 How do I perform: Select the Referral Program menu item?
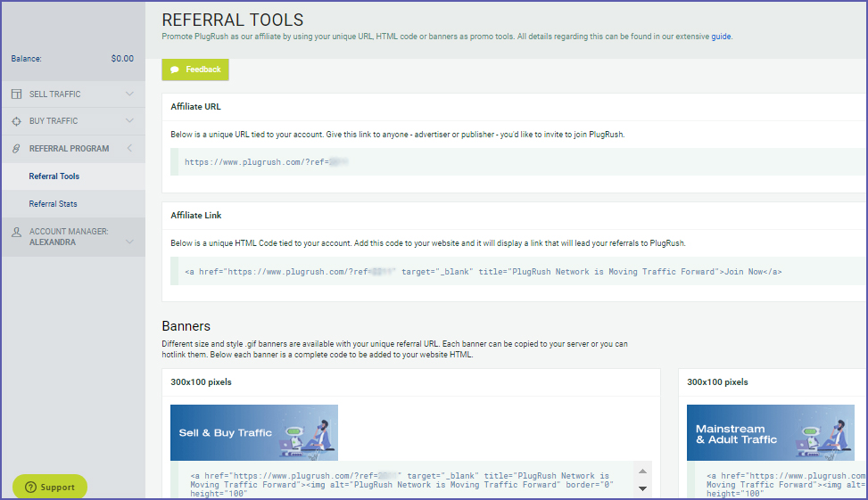[x=73, y=149]
